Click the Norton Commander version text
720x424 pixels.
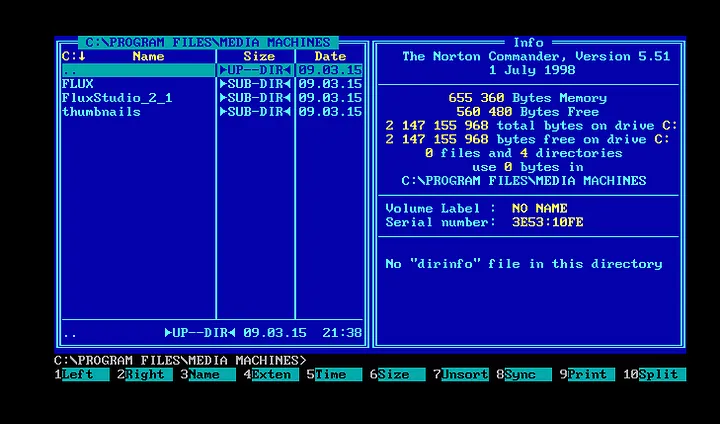point(536,57)
